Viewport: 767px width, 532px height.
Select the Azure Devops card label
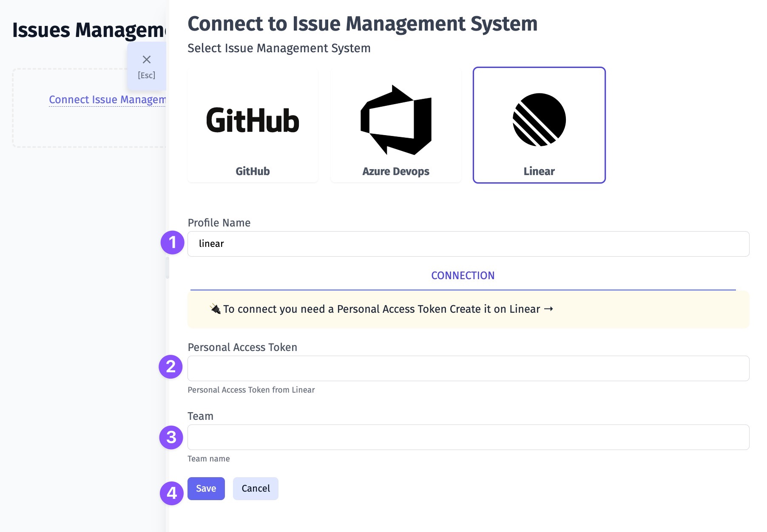(396, 171)
